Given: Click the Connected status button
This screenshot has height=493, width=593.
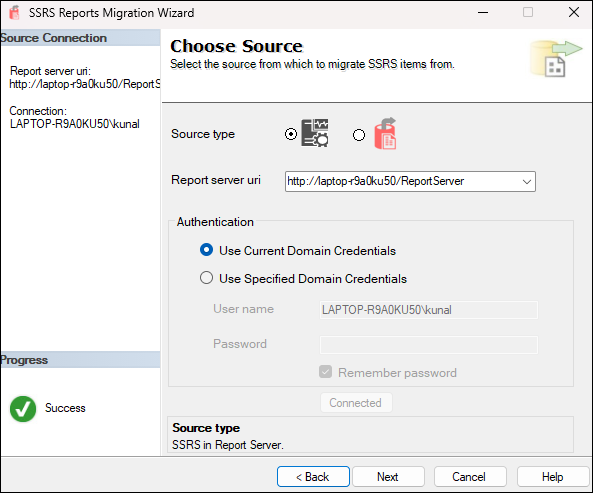Looking at the screenshot, I should 356,403.
